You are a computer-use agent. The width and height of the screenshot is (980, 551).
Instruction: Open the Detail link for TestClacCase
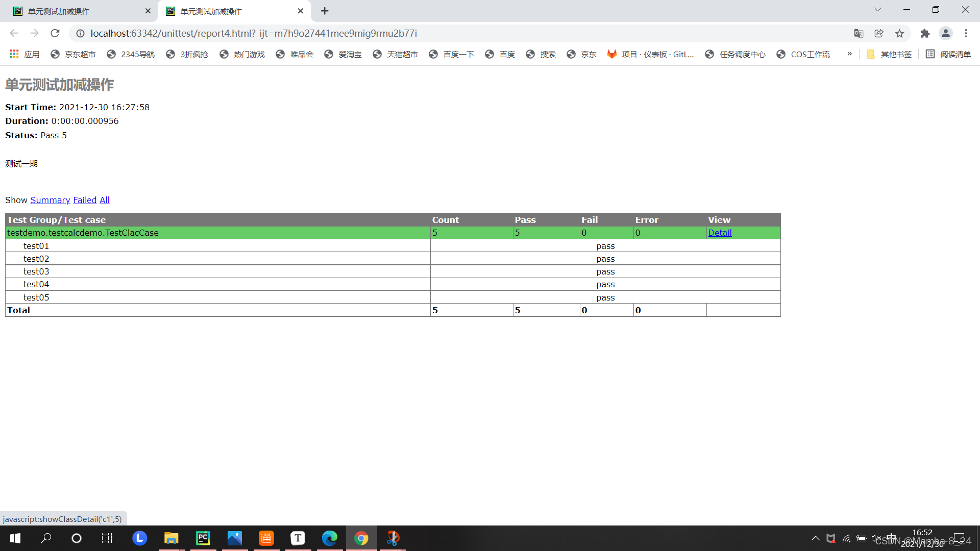(720, 233)
